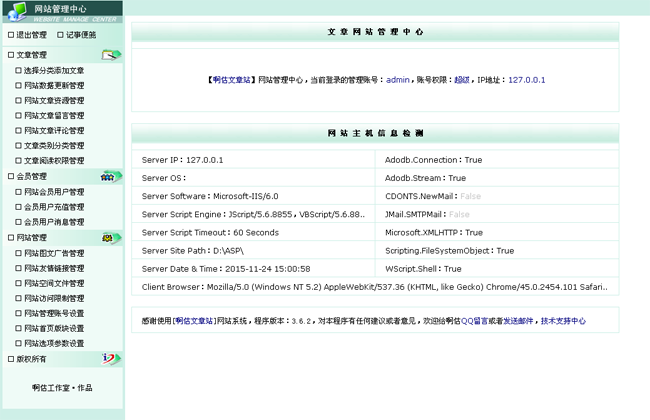650x420 pixels.
Task: Open 网站访问限制管理
Action: click(54, 298)
